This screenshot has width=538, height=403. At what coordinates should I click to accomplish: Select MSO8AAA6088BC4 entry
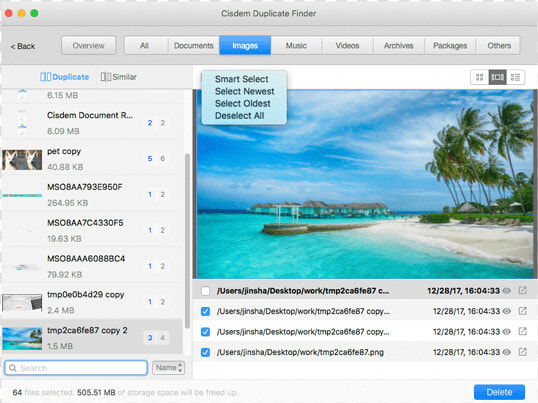(x=92, y=266)
